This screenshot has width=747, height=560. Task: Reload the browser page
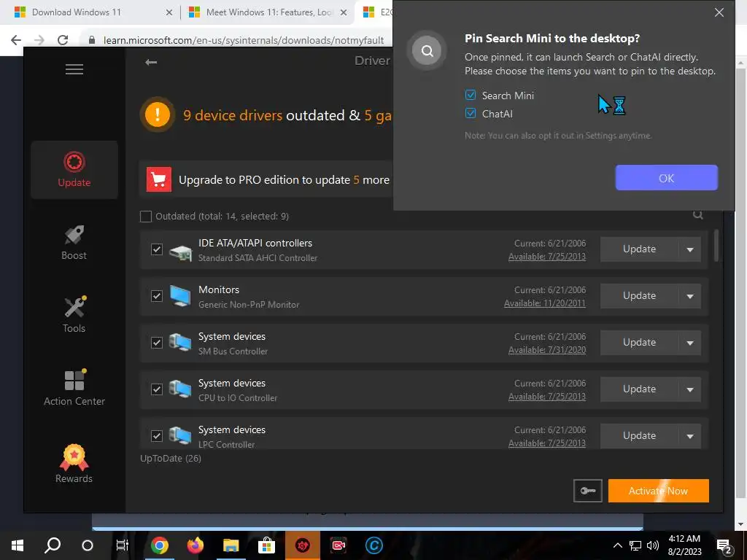pyautogui.click(x=63, y=40)
